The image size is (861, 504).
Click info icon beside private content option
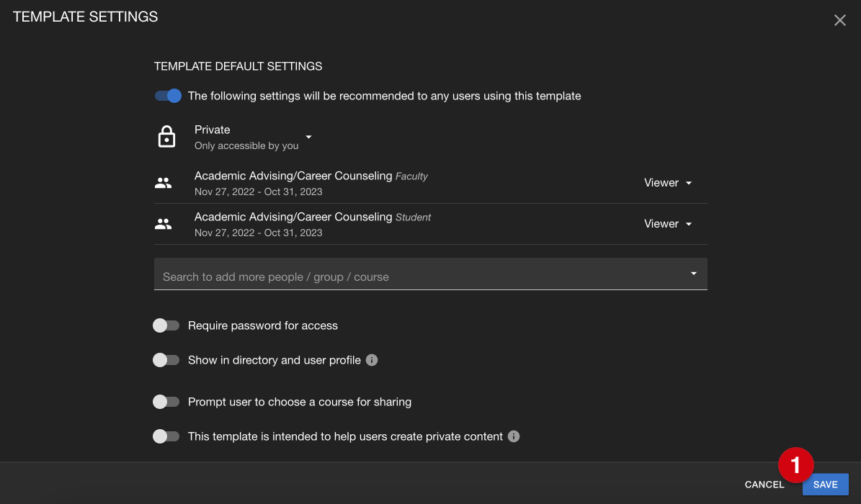pyautogui.click(x=514, y=436)
